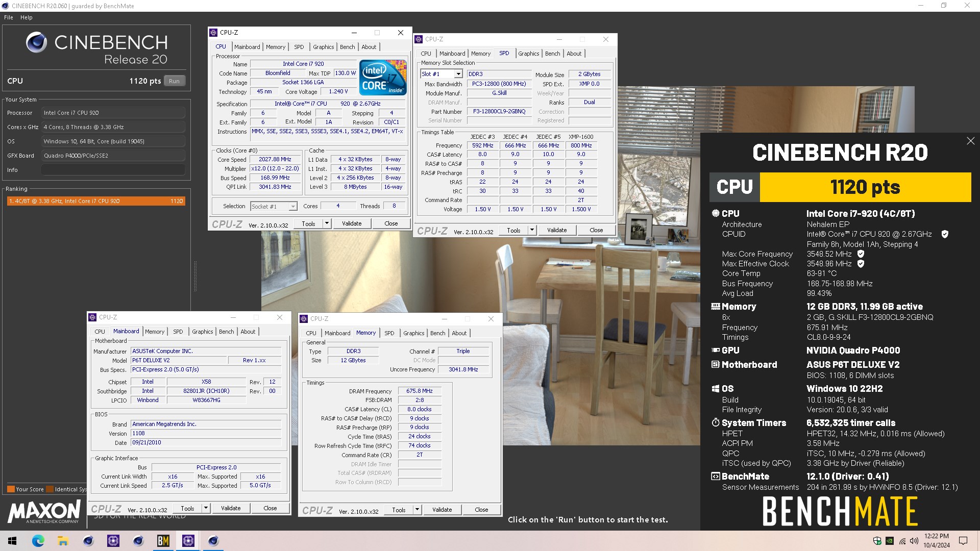Launch Microsoft Edge from the taskbar

coord(38,541)
